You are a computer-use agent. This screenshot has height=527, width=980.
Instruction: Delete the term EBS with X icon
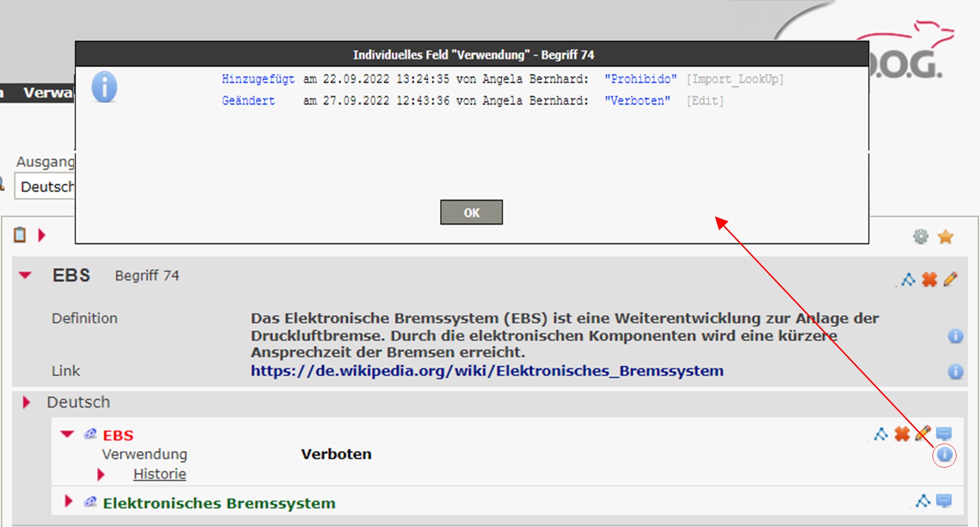tap(901, 434)
